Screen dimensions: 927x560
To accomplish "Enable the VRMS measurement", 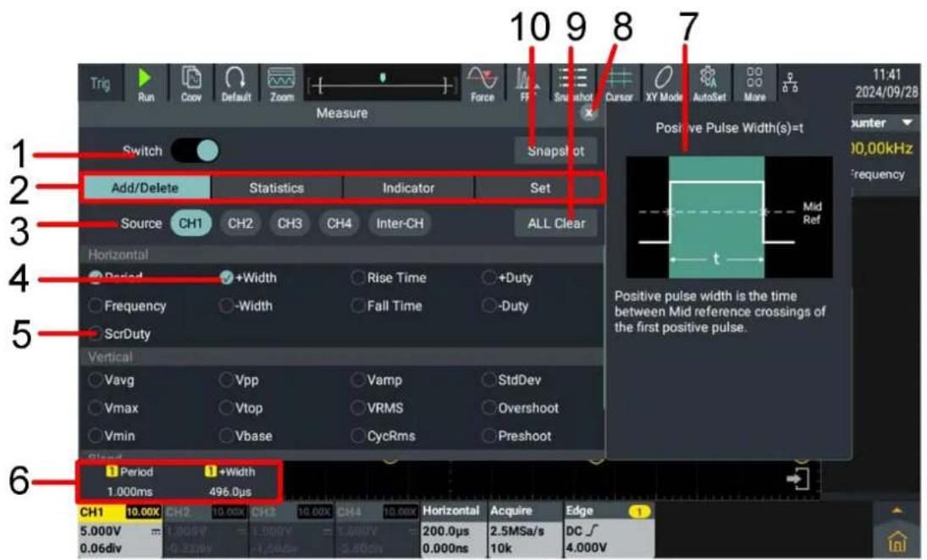I will 357,408.
